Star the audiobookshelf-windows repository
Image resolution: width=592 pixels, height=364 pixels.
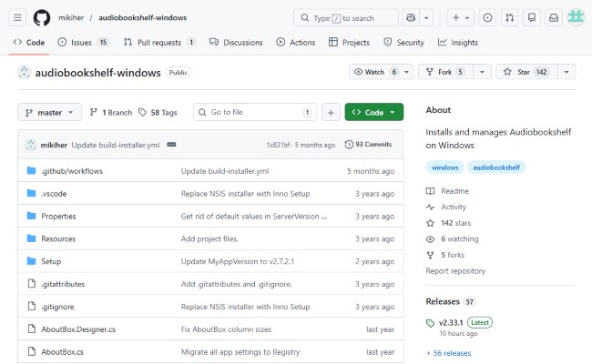click(526, 72)
